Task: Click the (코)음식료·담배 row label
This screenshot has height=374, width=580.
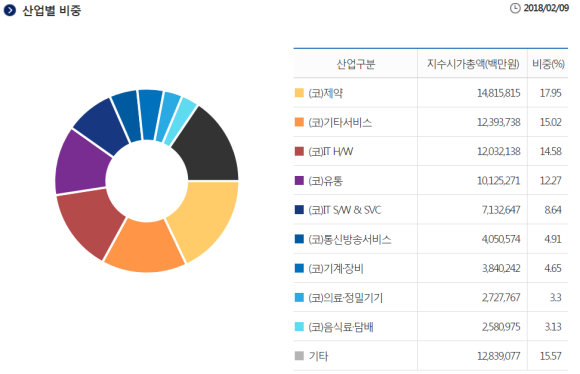Action: (x=341, y=327)
